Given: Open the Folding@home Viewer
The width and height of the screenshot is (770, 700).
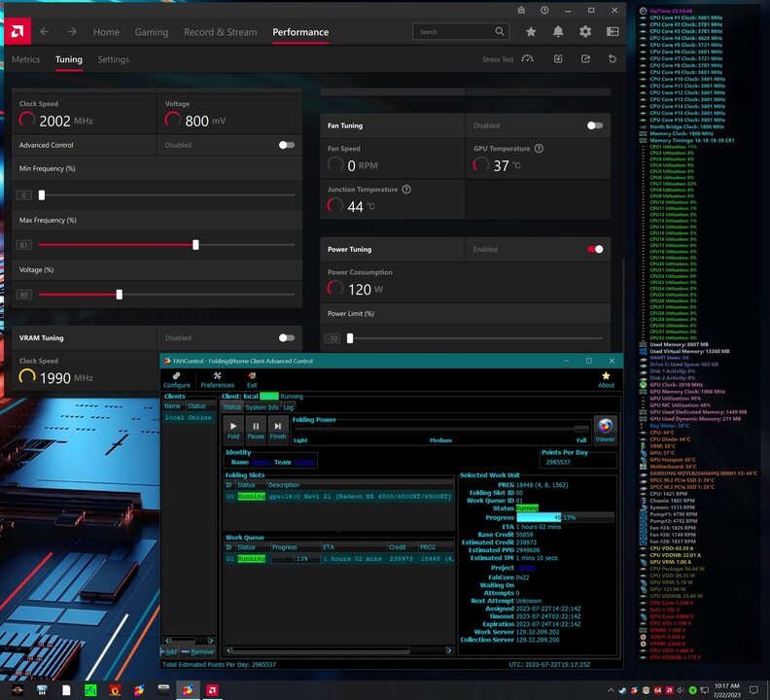Looking at the screenshot, I should tap(605, 429).
